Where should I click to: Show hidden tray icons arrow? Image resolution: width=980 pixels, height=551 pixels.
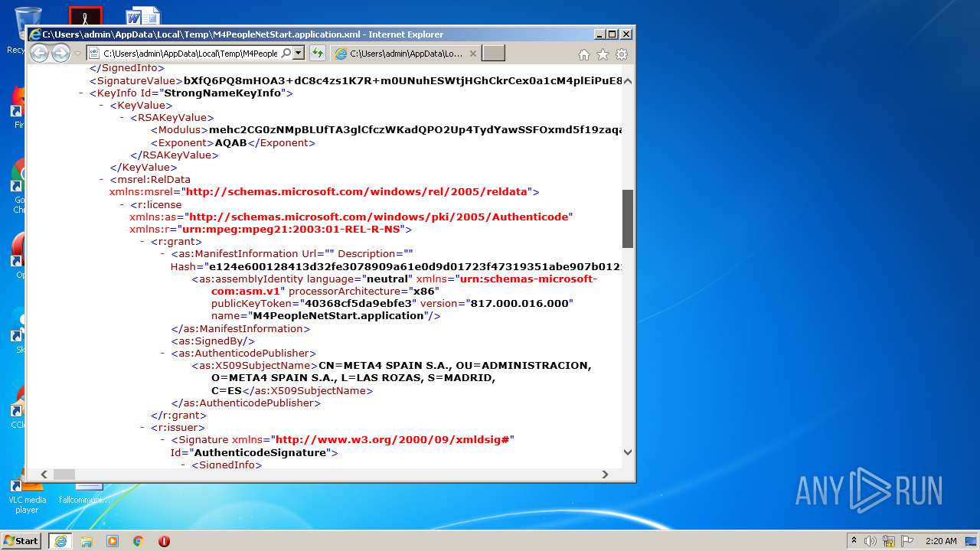[x=854, y=540]
